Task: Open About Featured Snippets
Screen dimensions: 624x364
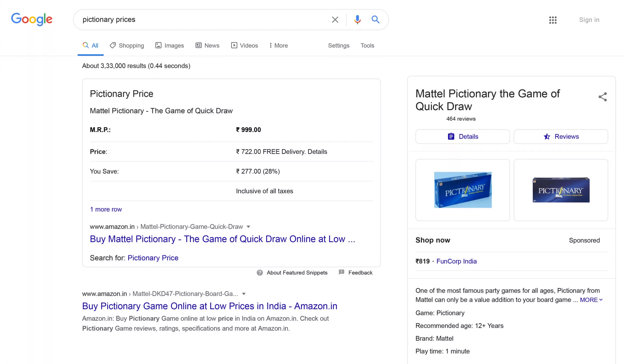Action: click(297, 273)
